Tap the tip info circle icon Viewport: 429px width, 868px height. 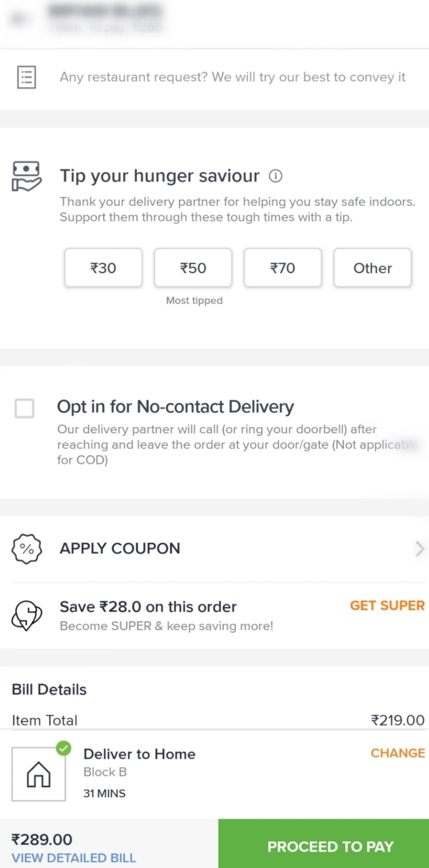click(275, 176)
